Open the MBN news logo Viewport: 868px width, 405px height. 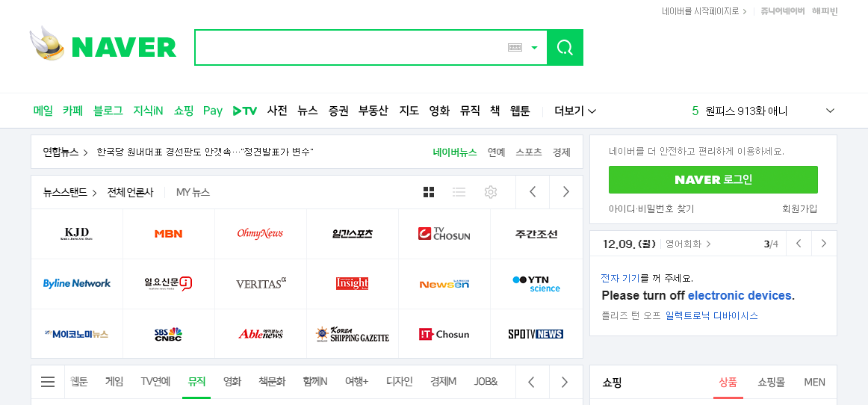168,234
